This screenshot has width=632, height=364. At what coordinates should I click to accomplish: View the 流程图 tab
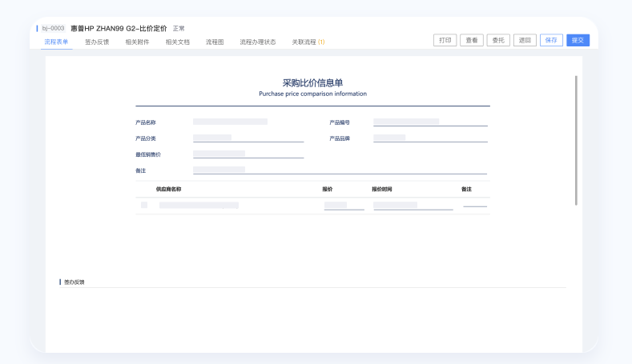215,42
